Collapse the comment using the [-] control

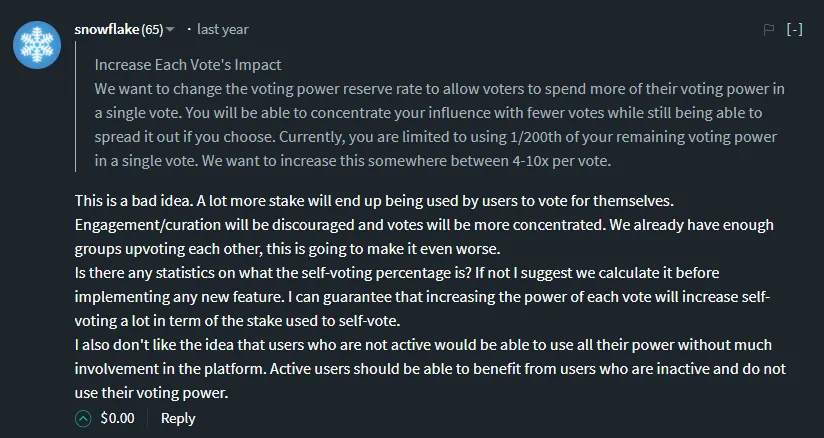794,30
